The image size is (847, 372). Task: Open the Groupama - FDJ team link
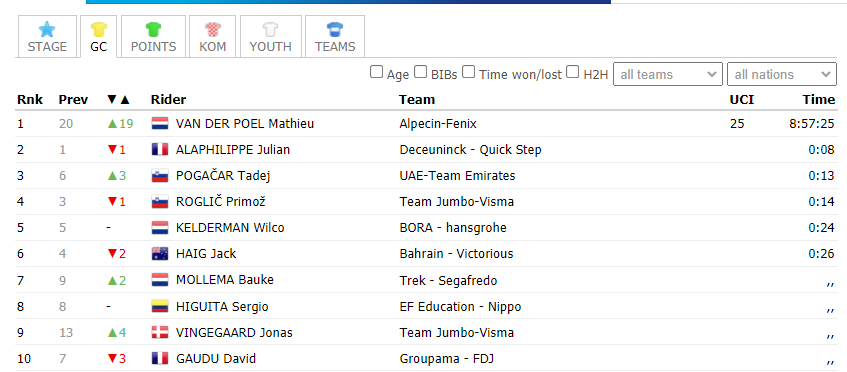click(447, 359)
